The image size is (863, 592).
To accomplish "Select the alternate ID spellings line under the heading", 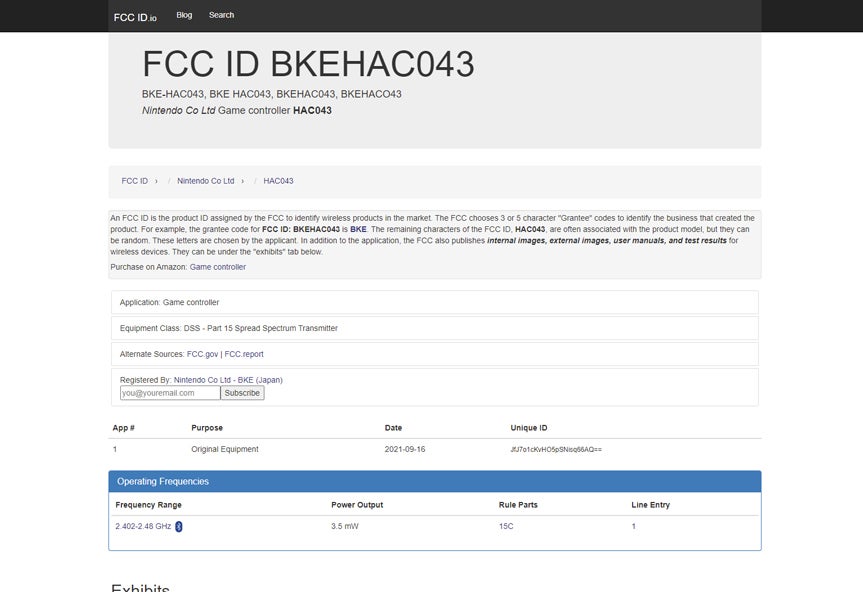I will tap(272, 94).
